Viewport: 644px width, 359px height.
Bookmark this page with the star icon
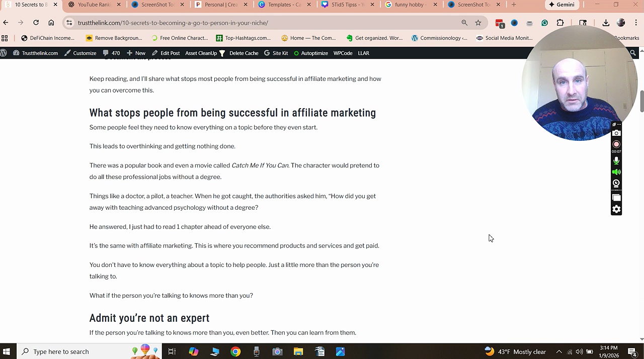tap(478, 23)
